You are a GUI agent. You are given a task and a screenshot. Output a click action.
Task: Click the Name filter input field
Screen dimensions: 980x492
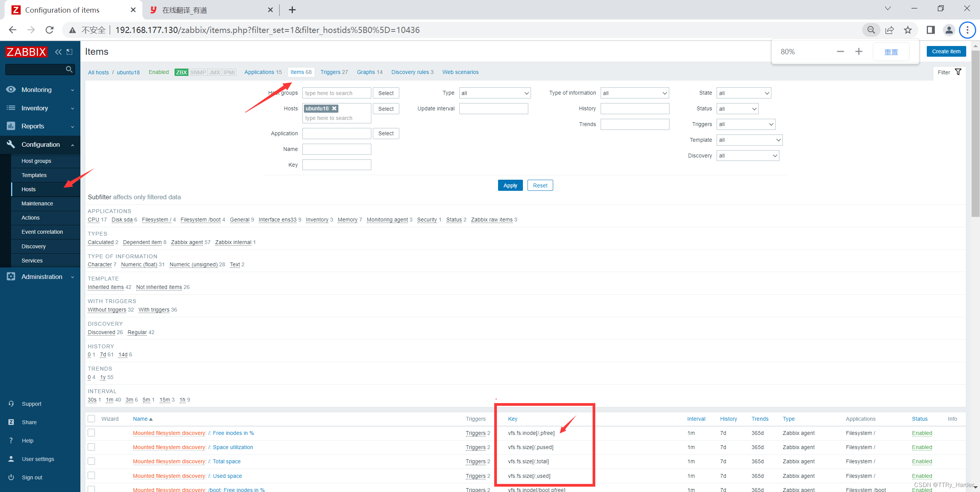click(336, 149)
